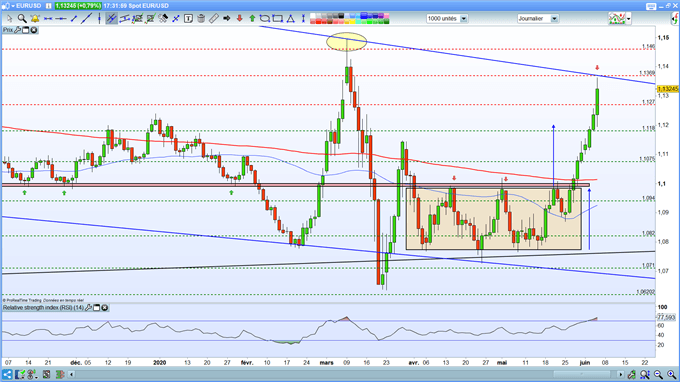Select the Gann fan tool

pyautogui.click(x=163, y=19)
